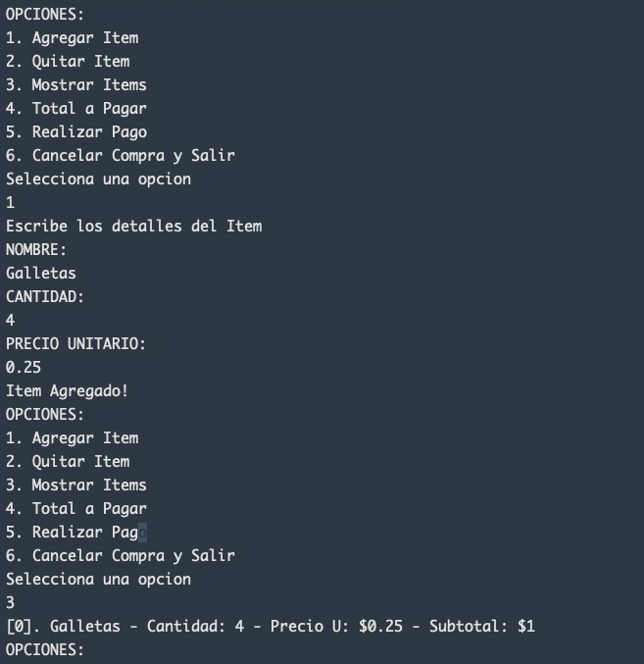Click "Selecciona una opcion" directly above input 3
This screenshot has width=644, height=664.
tap(98, 579)
